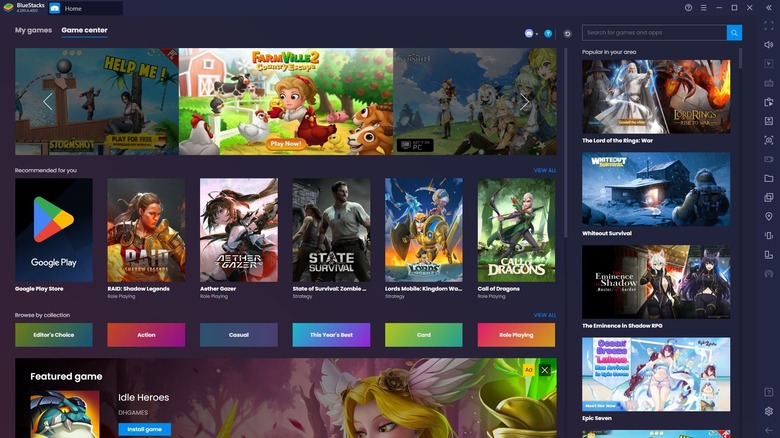Click the search magnifier button
Viewport: 780px width, 438px height.
pos(734,33)
